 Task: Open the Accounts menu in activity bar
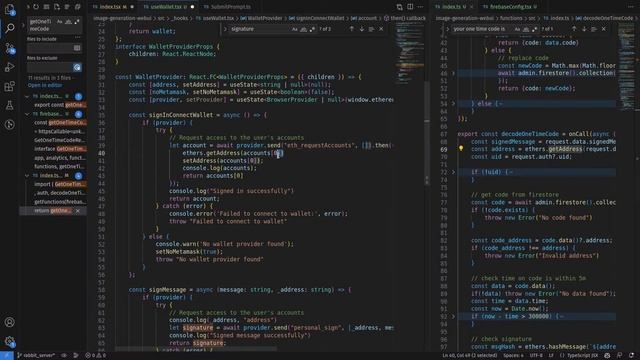point(9,322)
